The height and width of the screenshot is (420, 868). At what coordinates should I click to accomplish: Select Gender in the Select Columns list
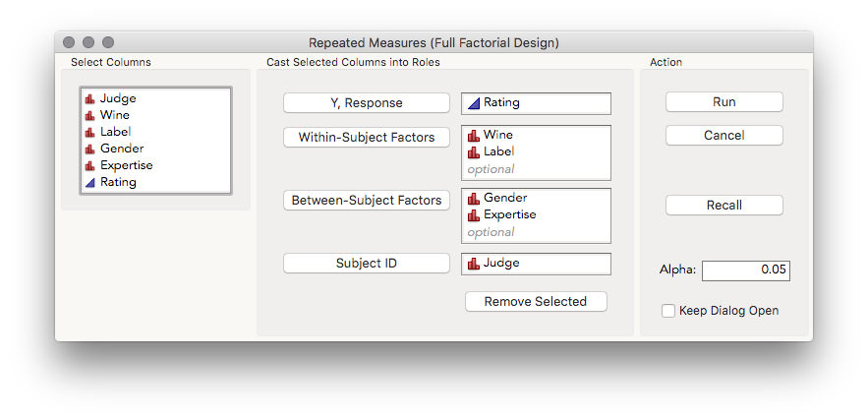pos(155,149)
